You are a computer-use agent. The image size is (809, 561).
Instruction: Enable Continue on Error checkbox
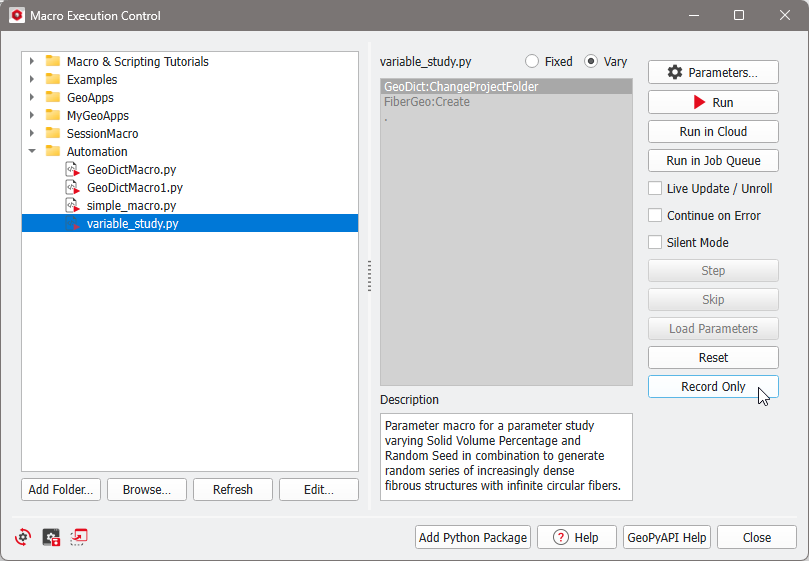point(655,215)
